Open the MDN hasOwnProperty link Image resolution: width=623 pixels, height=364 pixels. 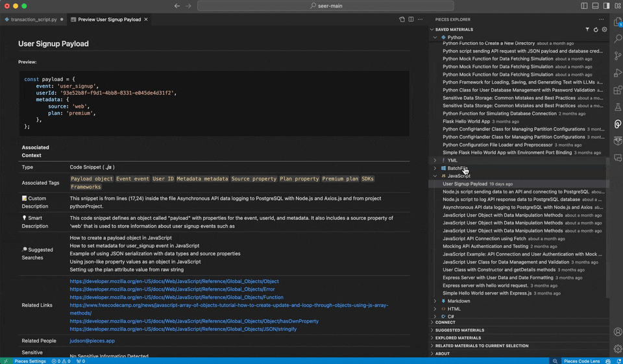coord(194,321)
